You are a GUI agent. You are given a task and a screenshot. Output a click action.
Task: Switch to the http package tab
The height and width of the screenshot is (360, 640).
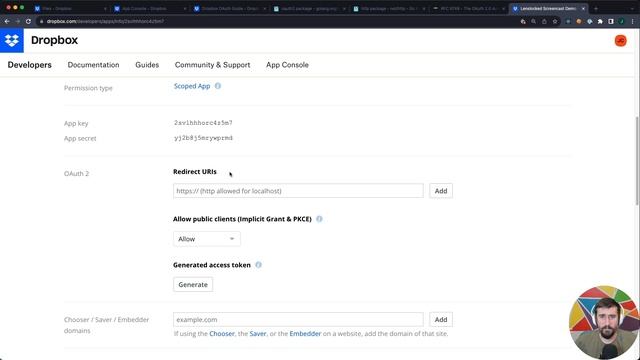[x=388, y=8]
